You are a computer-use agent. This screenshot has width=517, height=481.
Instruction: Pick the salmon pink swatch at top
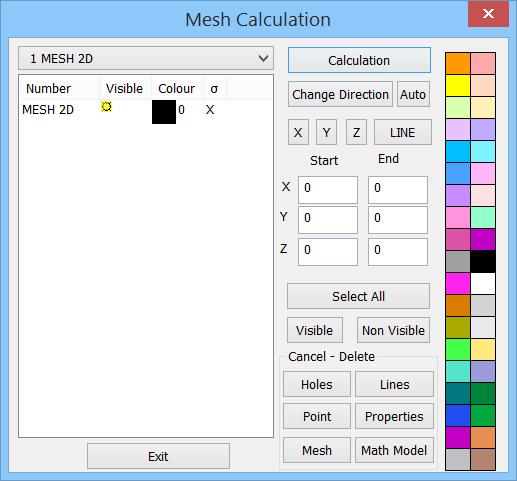pyautogui.click(x=483, y=63)
